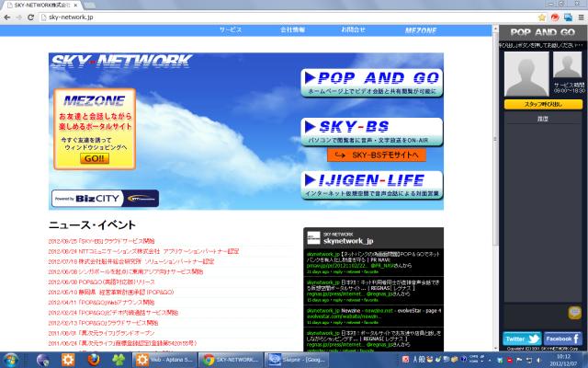Viewport: 588px width, 368px height.
Task: Select the SKY-NETWORK browser tab
Action: [42, 6]
